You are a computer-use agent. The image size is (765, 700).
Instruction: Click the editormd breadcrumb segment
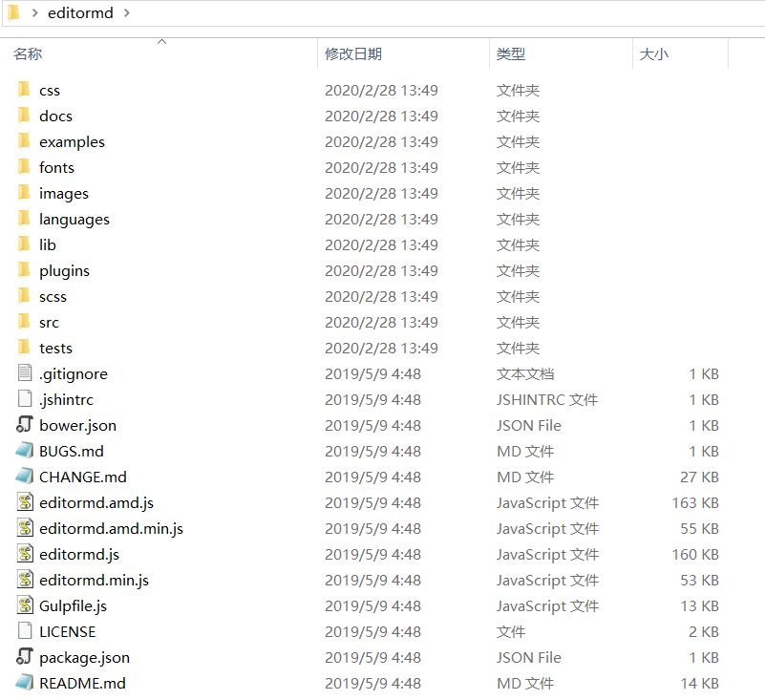(x=80, y=12)
